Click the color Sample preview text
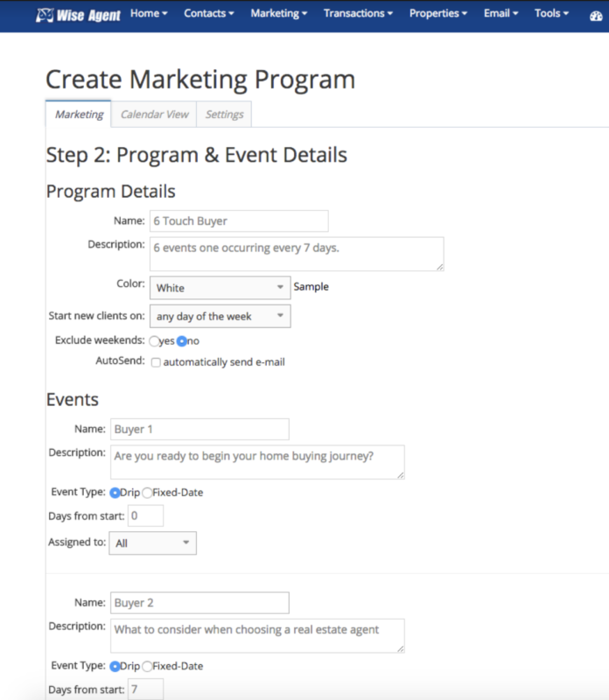The height and width of the screenshot is (700, 609). coord(311,287)
